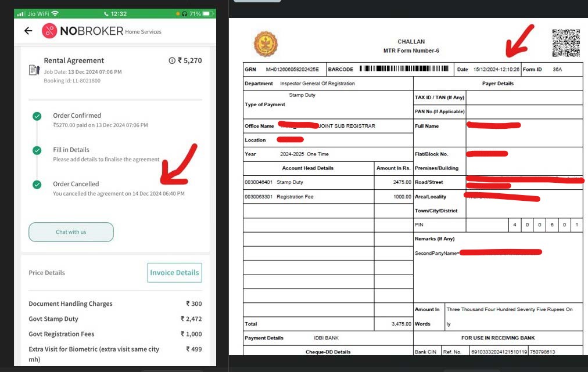Select the MTR Form Number-6 text
Screen dimensions: 588x372
click(411, 50)
